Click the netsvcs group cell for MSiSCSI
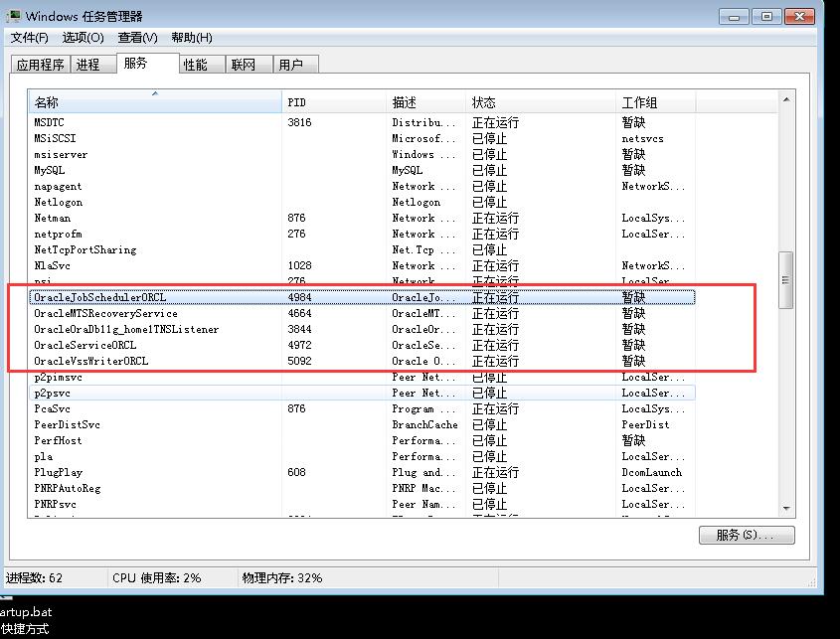The height and width of the screenshot is (639, 840). point(642,139)
